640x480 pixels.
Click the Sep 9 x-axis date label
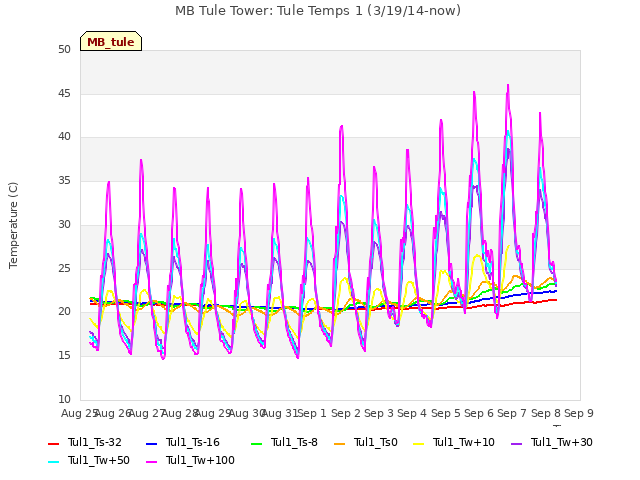coord(579,413)
